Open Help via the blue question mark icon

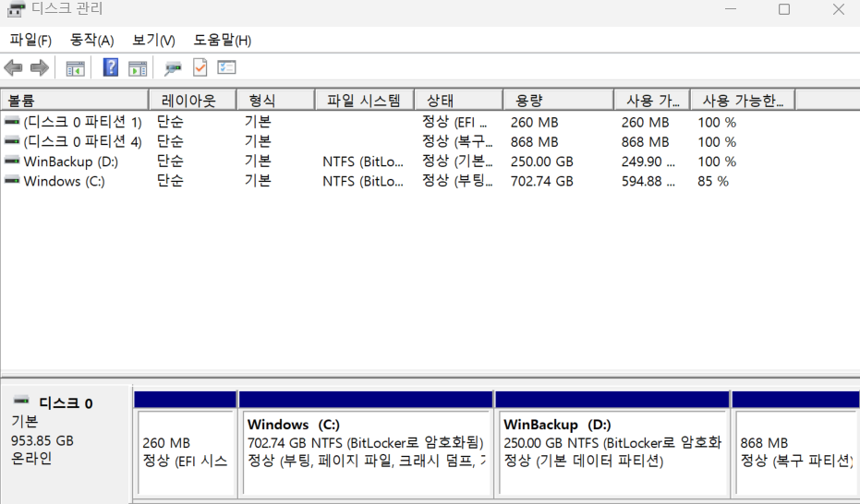coord(111,67)
